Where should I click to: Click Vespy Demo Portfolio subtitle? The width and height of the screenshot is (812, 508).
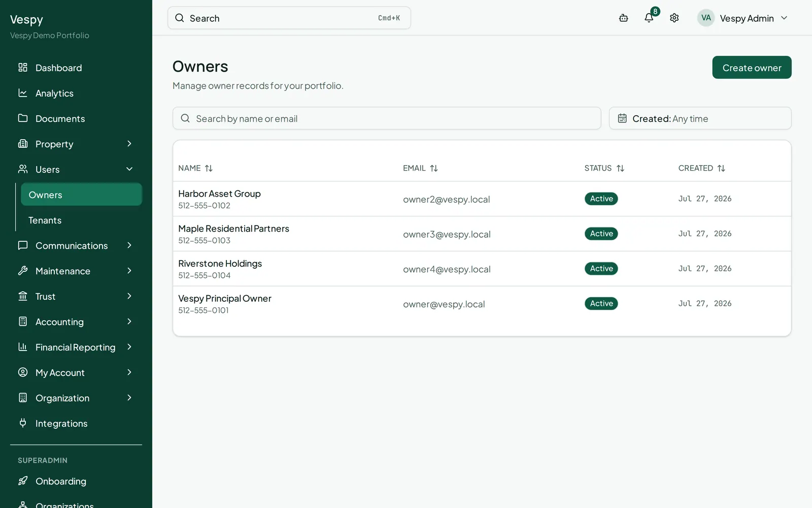click(x=50, y=36)
